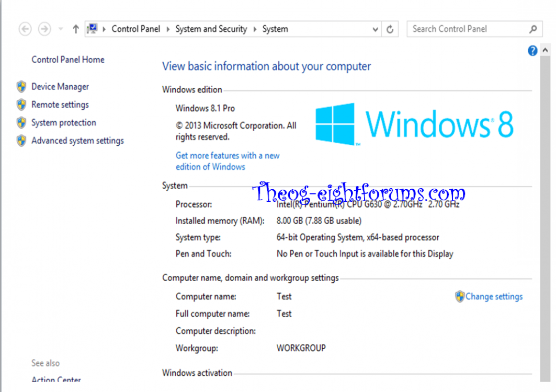Image resolution: width=556 pixels, height=392 pixels.
Task: Click the computer icon in address bar
Action: coord(93,29)
